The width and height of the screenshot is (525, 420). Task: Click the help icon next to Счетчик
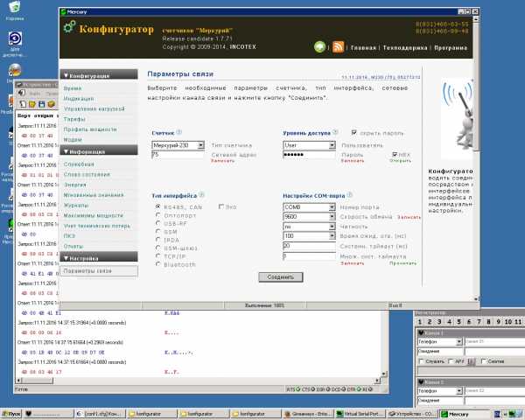pyautogui.click(x=181, y=132)
